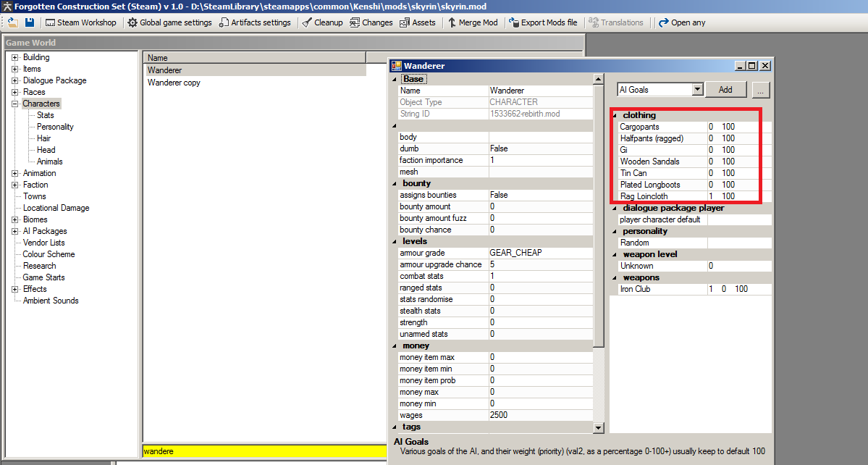Click the dumb False value
The image size is (868, 465).
[x=540, y=148]
